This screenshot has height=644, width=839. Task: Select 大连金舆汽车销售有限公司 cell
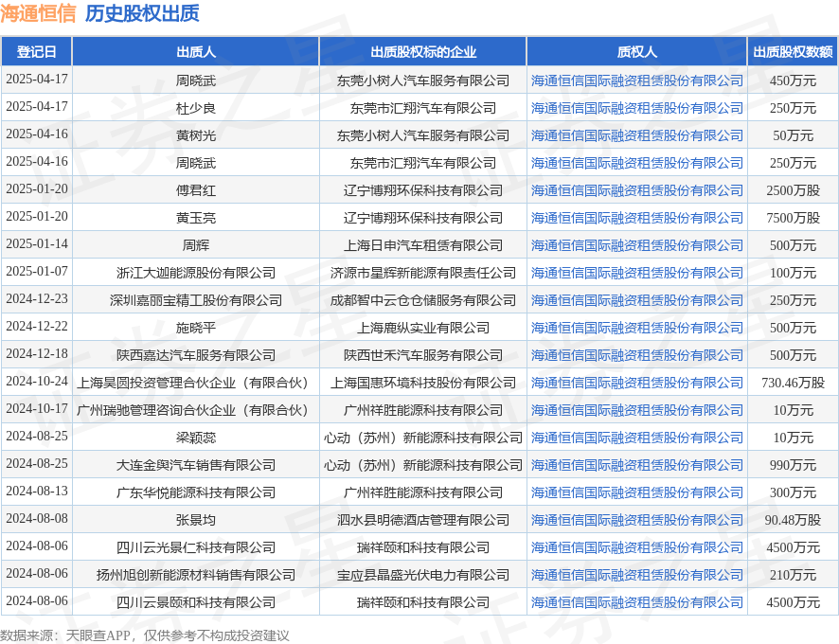point(196,465)
